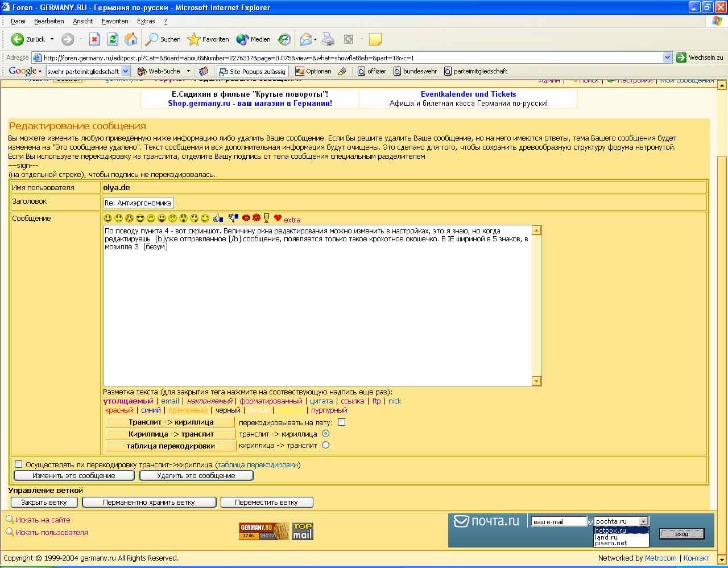Viewport: 728px width, 568px height.
Task: Enable Осуществлять ли перекодировку checkbox
Action: (18, 464)
